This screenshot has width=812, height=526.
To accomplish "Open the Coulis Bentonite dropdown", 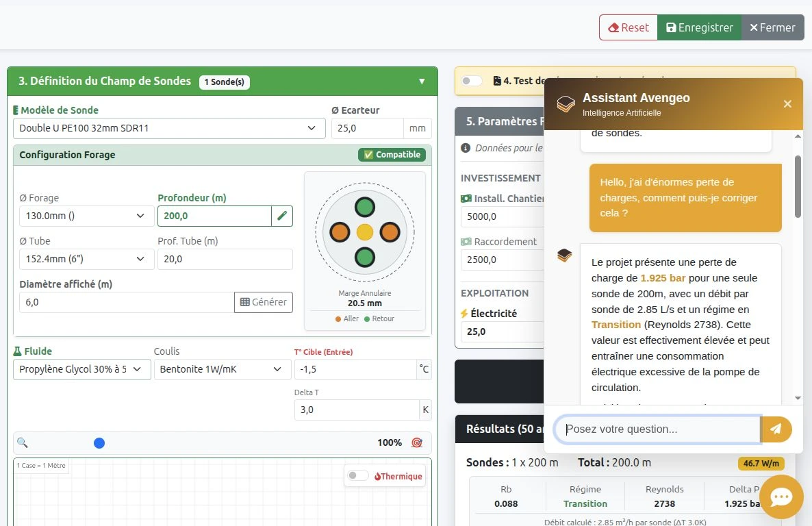I will click(220, 369).
